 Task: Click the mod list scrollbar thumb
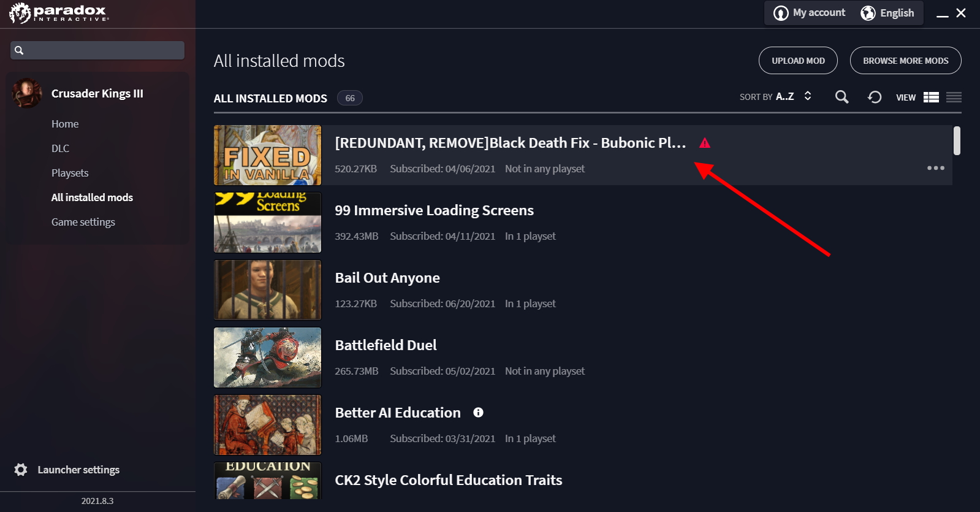(x=957, y=140)
